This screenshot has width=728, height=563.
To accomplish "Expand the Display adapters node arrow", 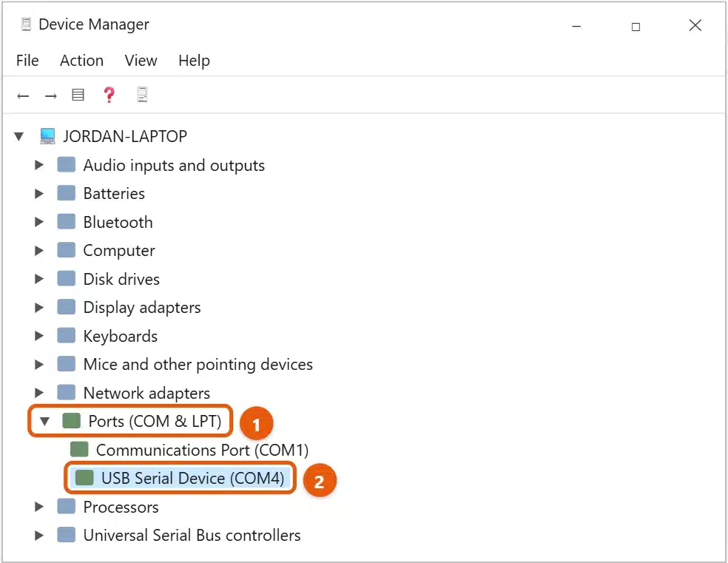I will click(39, 308).
